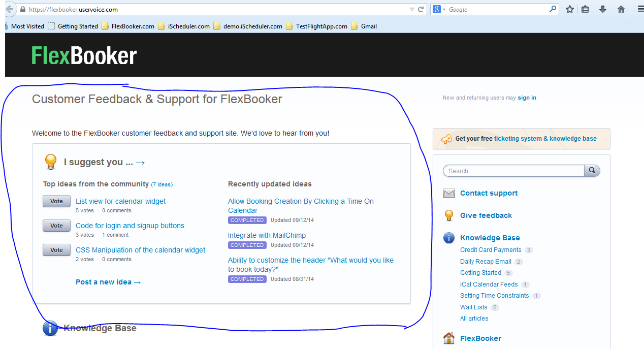Reload the page with the refresh icon

421,9
